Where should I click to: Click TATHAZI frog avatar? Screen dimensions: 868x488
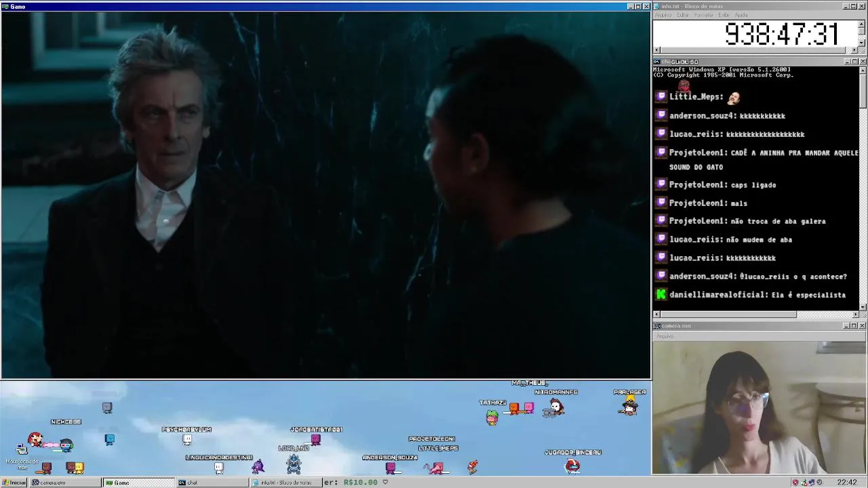pos(492,417)
